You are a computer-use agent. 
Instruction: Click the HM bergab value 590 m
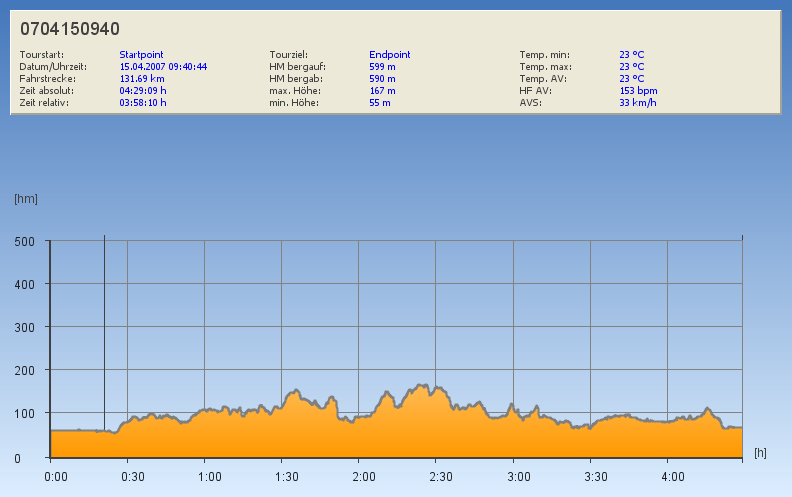[x=382, y=79]
